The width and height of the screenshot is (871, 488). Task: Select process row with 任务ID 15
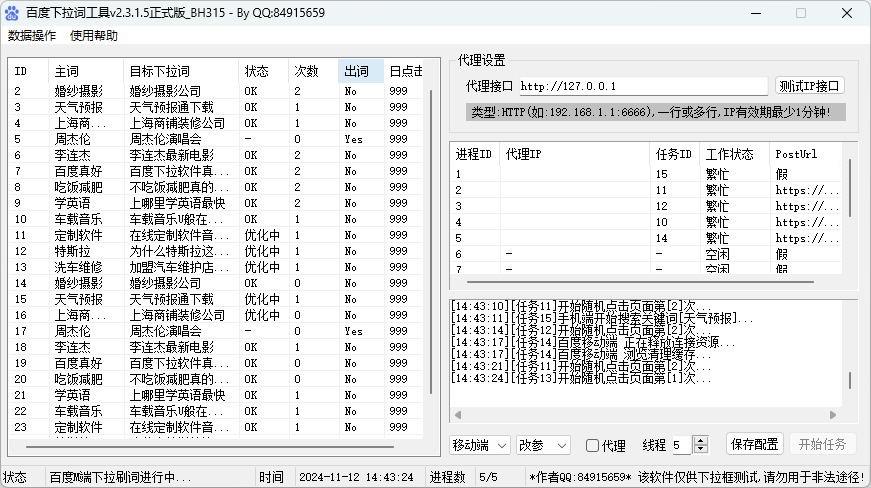[x=647, y=174]
